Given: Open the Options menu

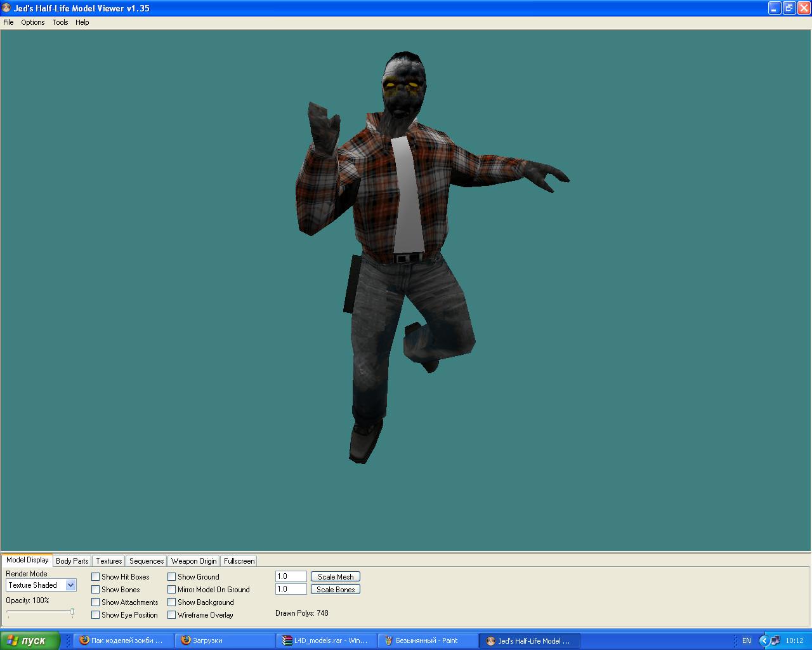Looking at the screenshot, I should pos(33,22).
